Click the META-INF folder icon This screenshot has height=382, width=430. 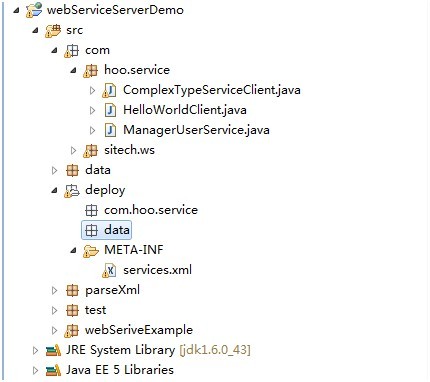pyautogui.click(x=91, y=250)
